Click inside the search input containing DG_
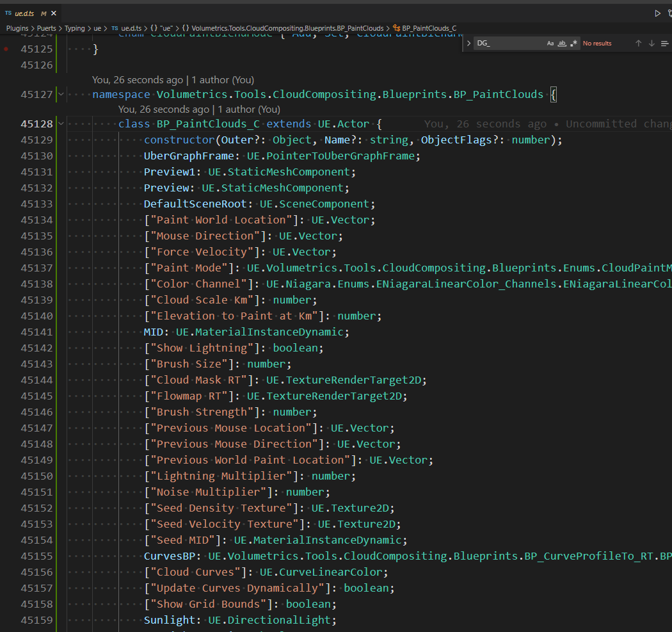672x632 pixels. (506, 43)
